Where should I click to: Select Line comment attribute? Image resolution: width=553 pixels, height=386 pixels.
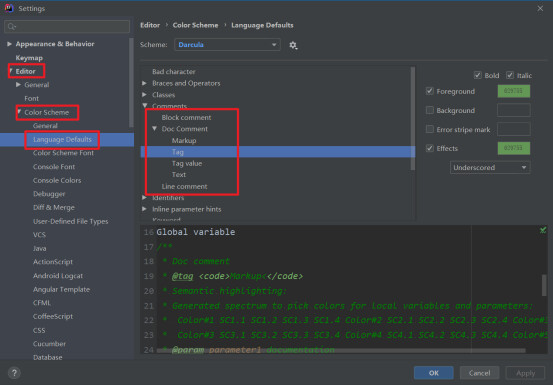tap(184, 186)
